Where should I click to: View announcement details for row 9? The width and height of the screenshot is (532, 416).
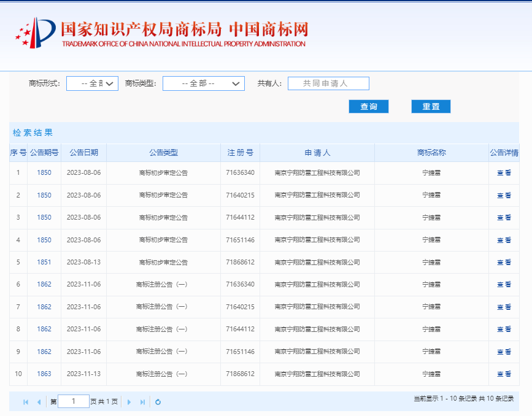(x=504, y=352)
